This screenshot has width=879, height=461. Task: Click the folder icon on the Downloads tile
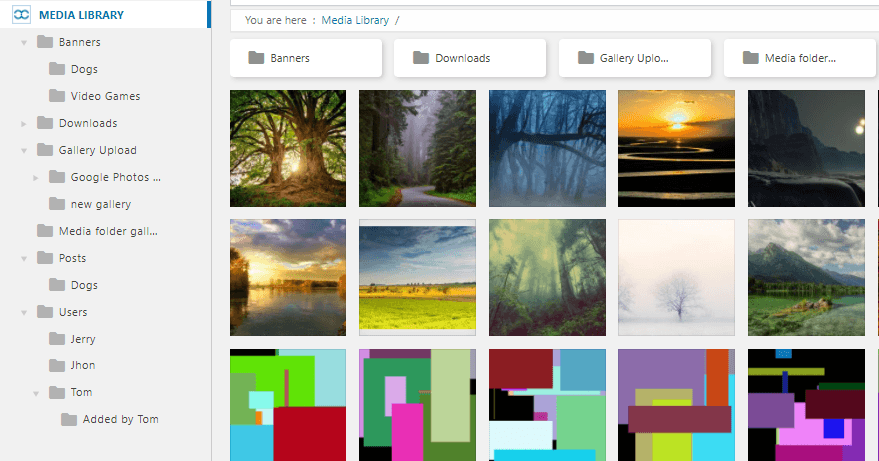pos(421,58)
